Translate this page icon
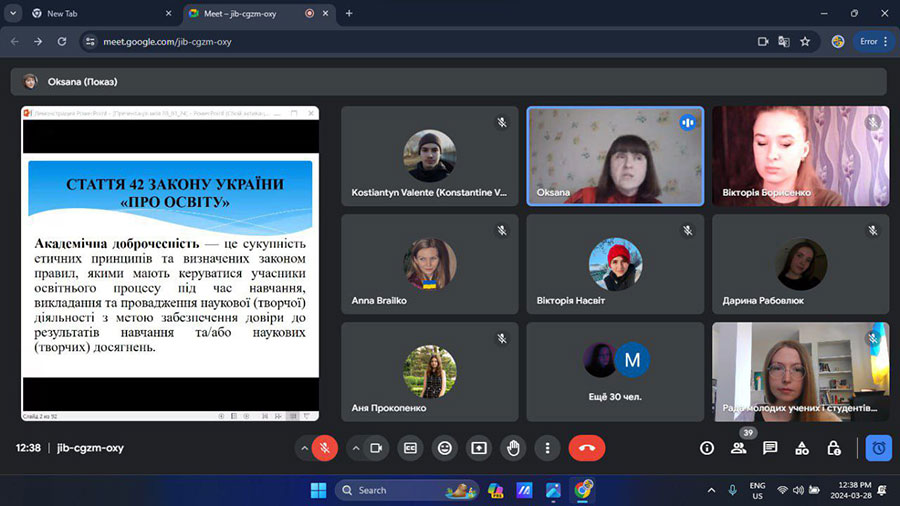This screenshot has height=506, width=900. (x=783, y=41)
